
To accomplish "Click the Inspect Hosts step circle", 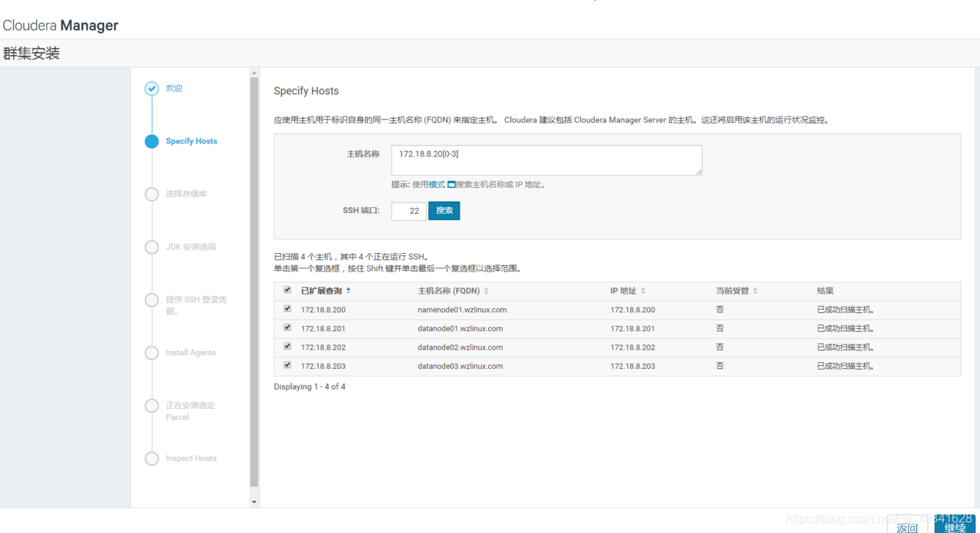I will click(x=152, y=459).
